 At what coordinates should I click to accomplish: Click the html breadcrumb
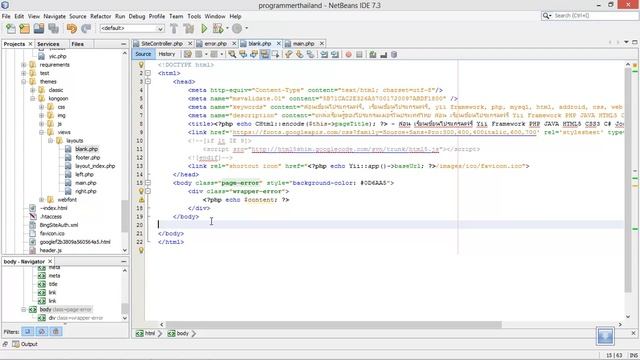click(146, 333)
